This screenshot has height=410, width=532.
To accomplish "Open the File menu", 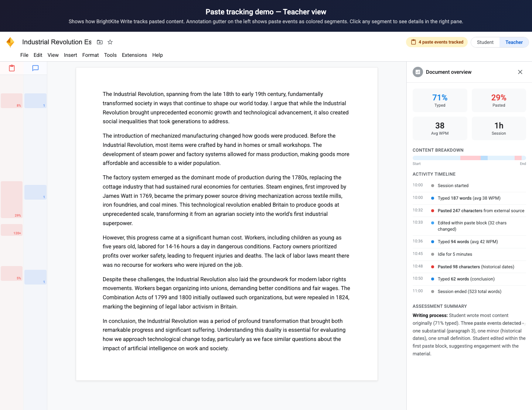I will [x=24, y=55].
